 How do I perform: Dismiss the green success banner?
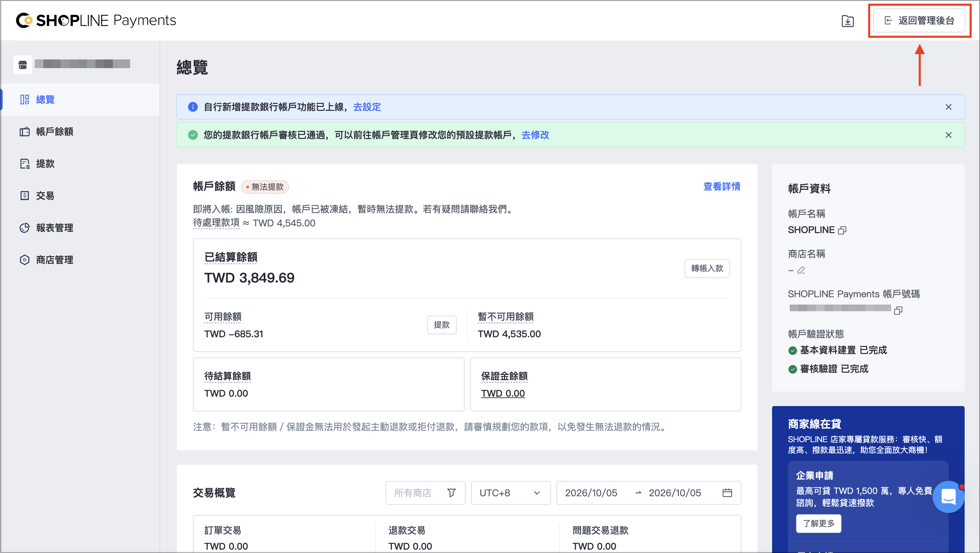[948, 135]
